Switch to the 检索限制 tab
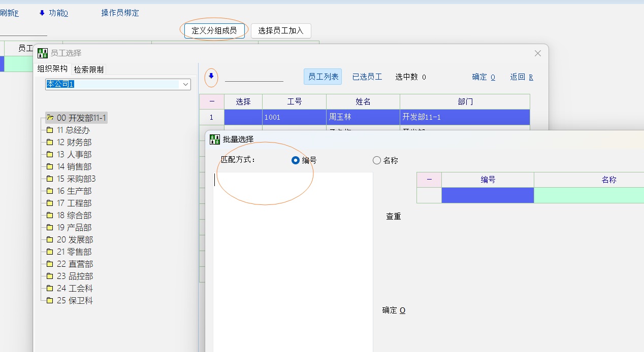 point(89,69)
